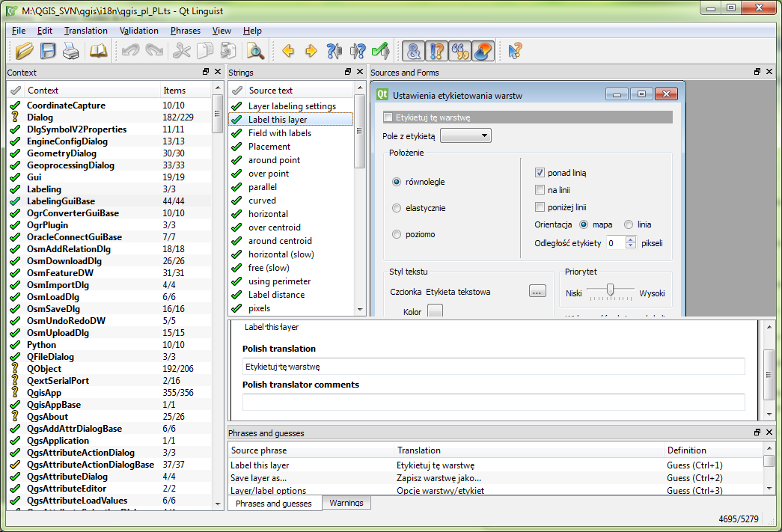Uncheck the ponad linią checkbox
This screenshot has width=782, height=532.
540,173
